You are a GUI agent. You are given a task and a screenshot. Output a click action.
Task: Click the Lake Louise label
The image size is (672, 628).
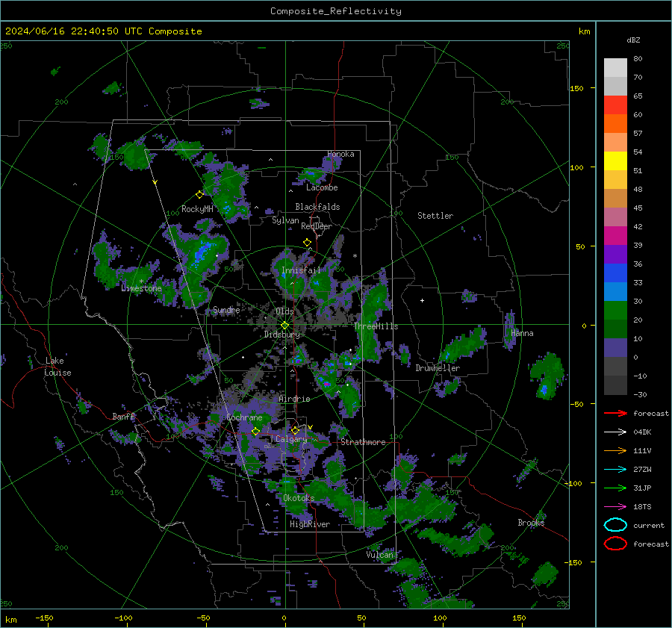(57, 367)
